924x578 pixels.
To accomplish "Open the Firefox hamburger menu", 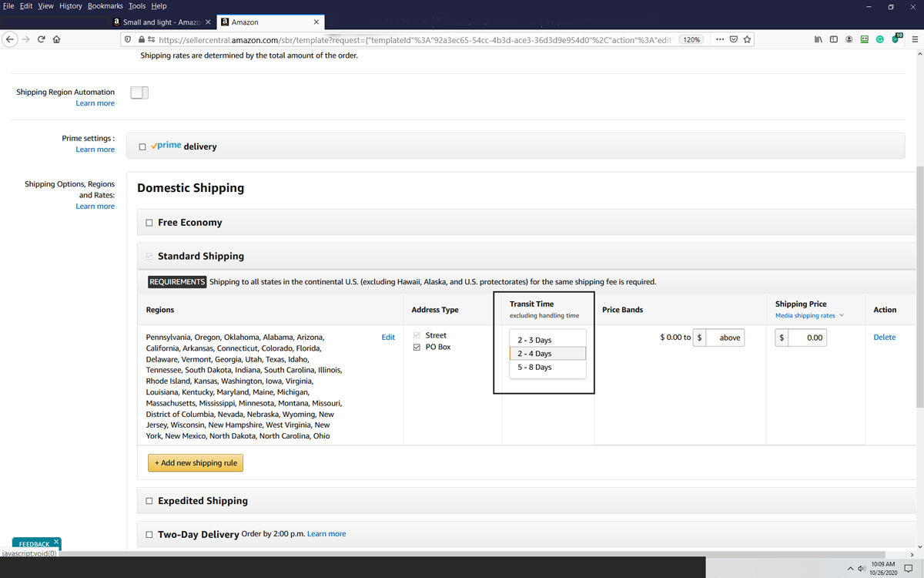I will click(915, 39).
